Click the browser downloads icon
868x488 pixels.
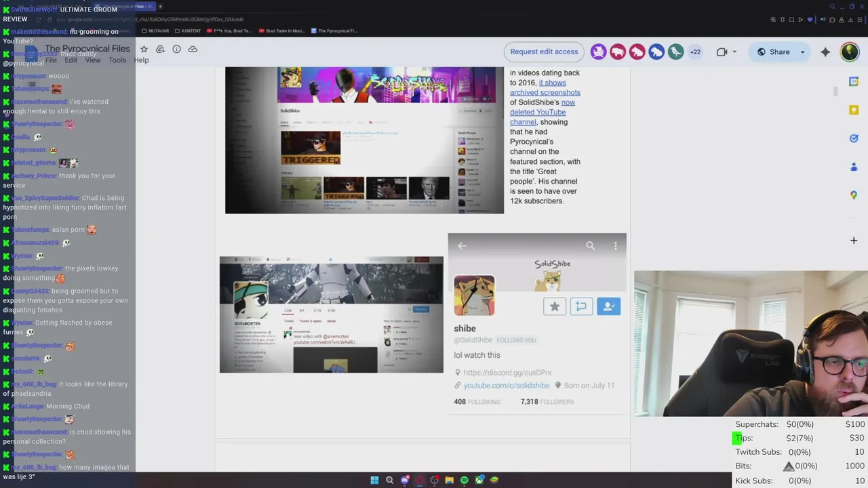[x=850, y=20]
